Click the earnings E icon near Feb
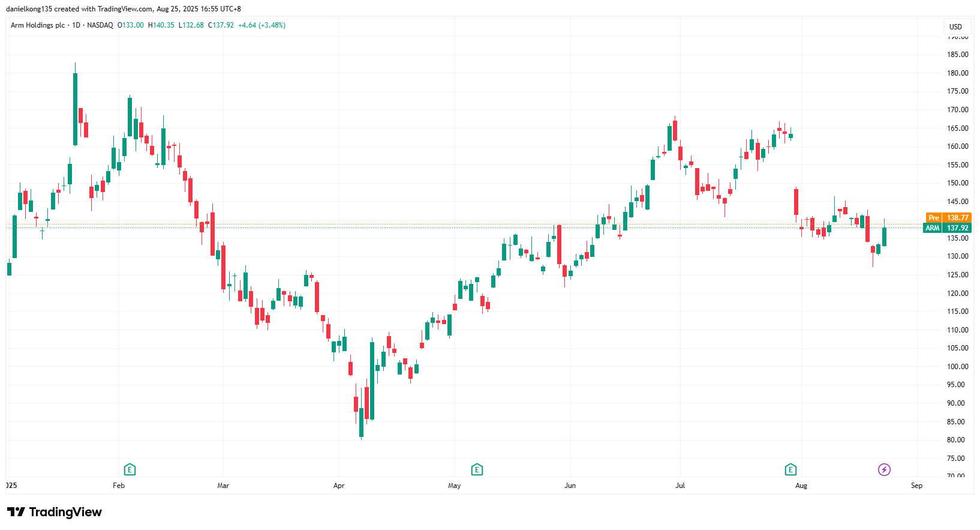Image resolution: width=980 pixels, height=530 pixels. 130,469
